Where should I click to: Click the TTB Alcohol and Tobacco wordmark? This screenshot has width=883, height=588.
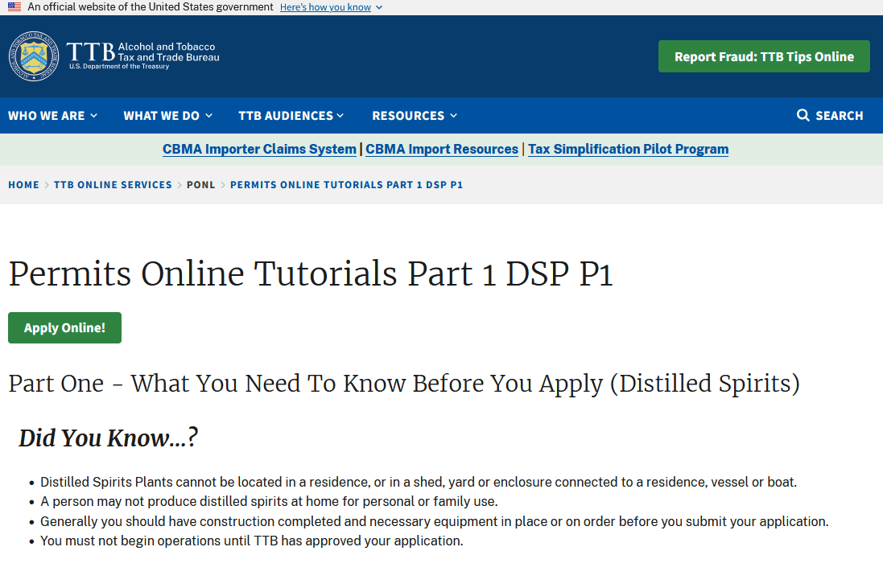pos(143,55)
